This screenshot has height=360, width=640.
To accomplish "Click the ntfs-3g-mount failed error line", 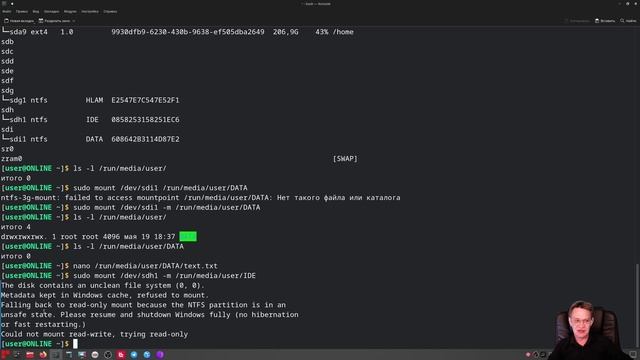I will 200,198.
